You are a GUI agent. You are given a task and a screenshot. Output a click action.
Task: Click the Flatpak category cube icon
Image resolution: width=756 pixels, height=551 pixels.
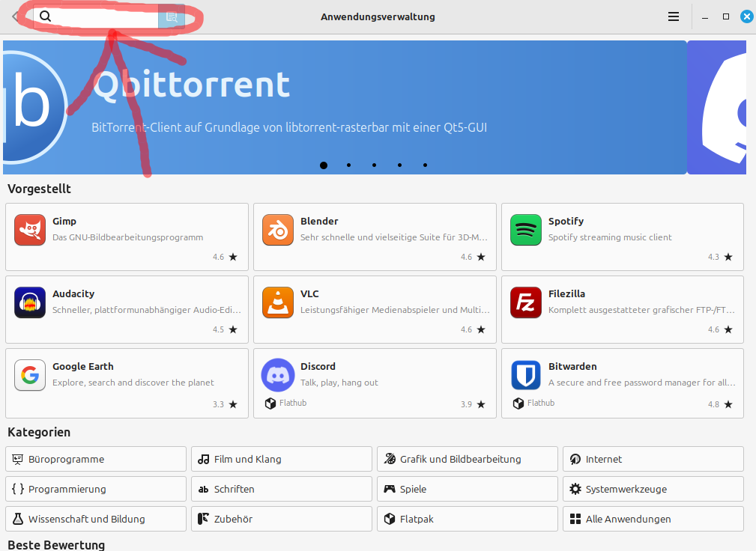tap(390, 519)
